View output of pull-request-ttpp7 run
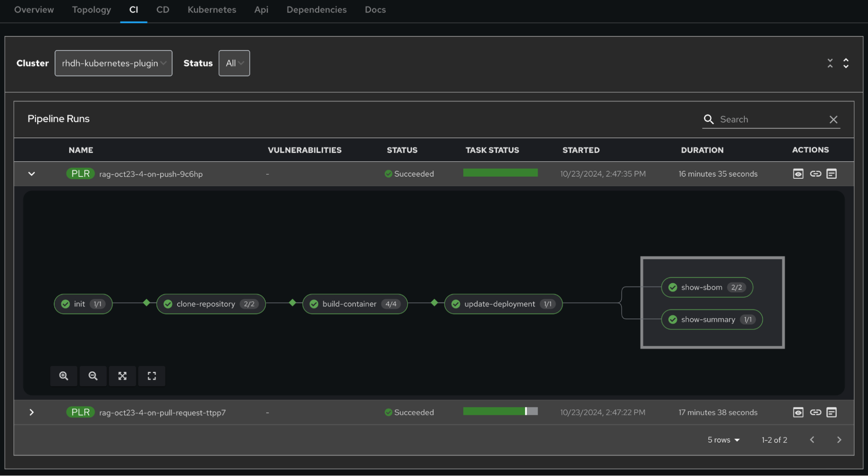This screenshot has width=868, height=476. pos(798,413)
